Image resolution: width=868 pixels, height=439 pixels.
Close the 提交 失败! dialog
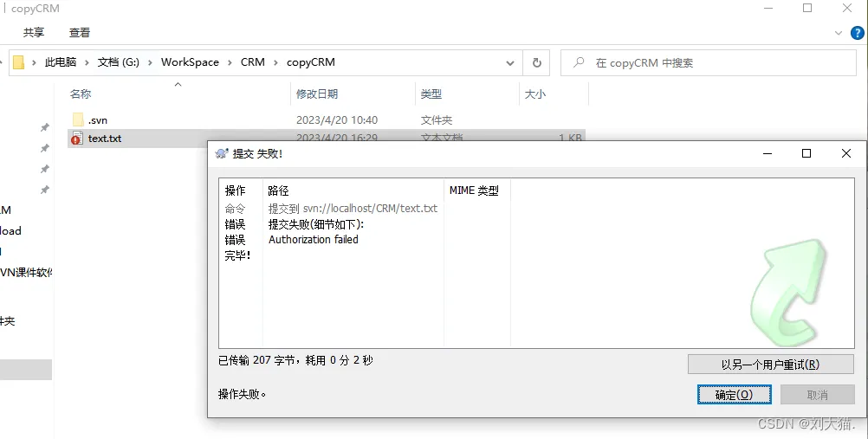[846, 153]
